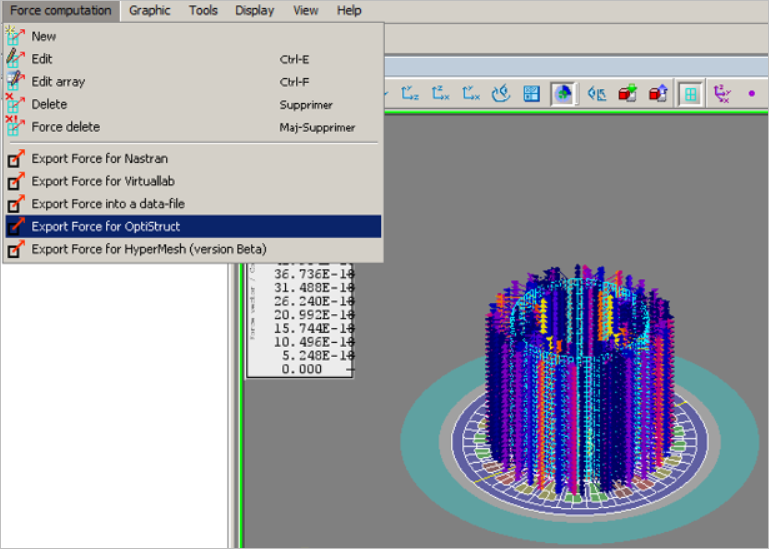
Task: Click the purple XYZ axes icon
Action: point(722,94)
